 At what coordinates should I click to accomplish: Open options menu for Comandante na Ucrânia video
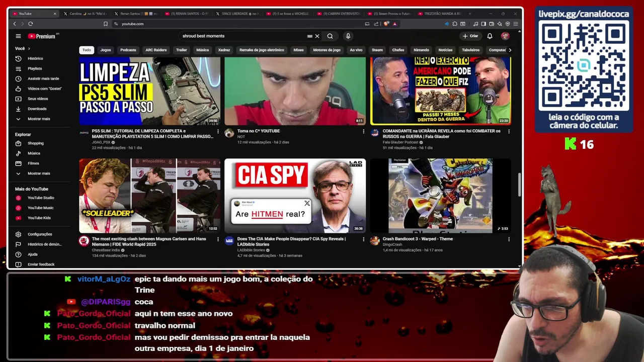click(x=509, y=131)
